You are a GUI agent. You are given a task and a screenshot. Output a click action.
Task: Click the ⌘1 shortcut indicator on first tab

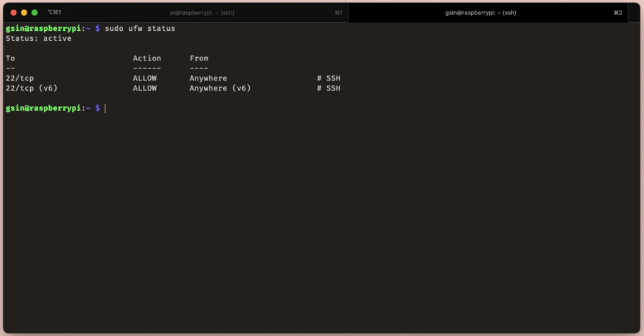click(x=338, y=13)
